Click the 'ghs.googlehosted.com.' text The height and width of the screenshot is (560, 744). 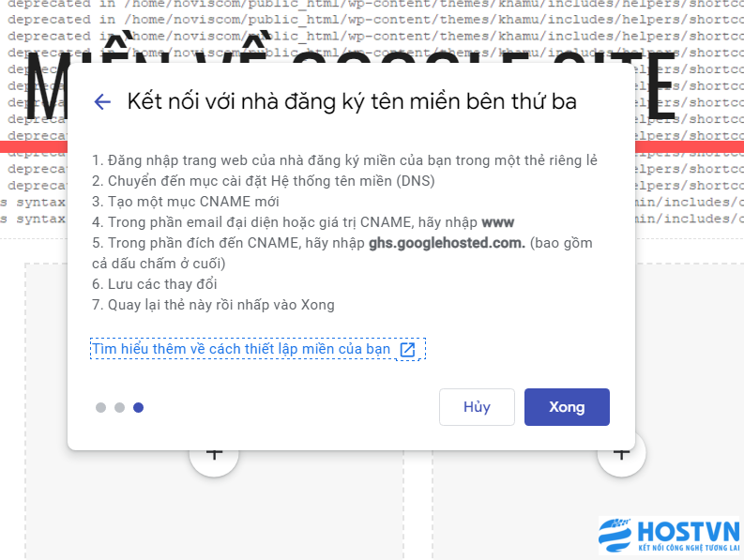447,243
